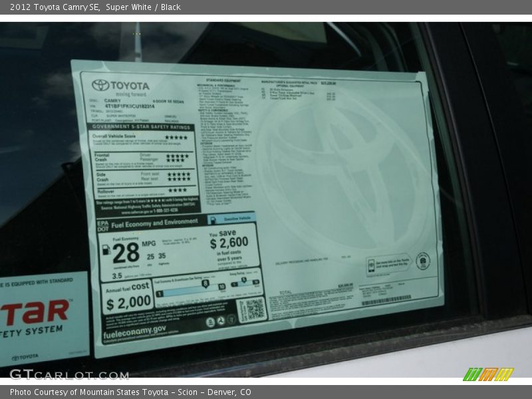The image size is (532, 399).
Task: Click the large '28' combined MPG figure
Action: click(126, 253)
